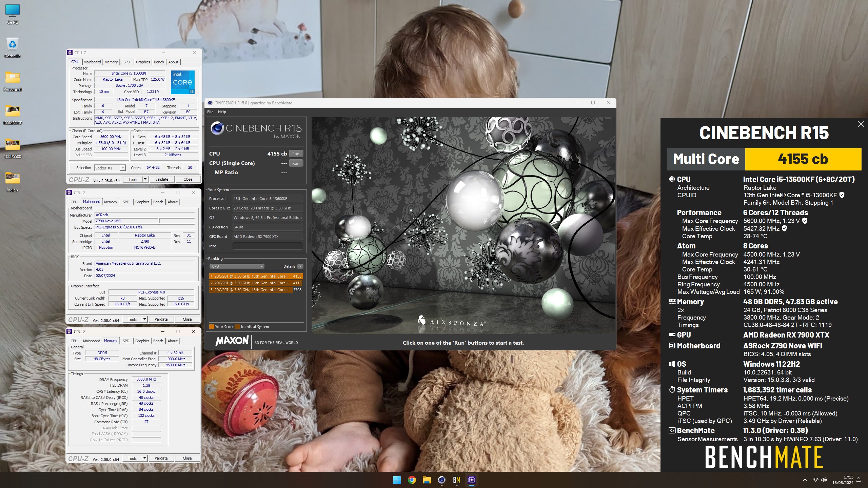
Task: Launch Chrome from the taskbar
Action: click(x=412, y=480)
